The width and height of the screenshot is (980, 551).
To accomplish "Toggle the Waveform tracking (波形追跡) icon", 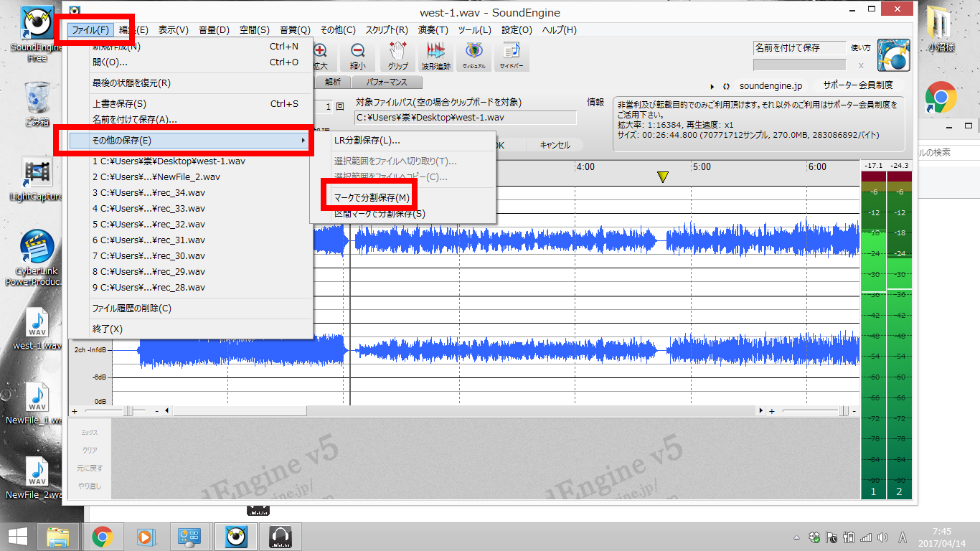I will [435, 56].
